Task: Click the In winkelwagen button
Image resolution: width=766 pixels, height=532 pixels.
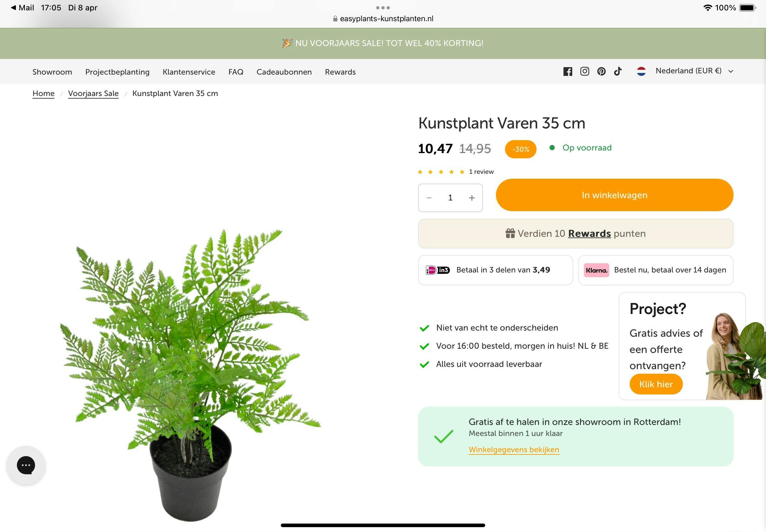Action: pos(614,195)
